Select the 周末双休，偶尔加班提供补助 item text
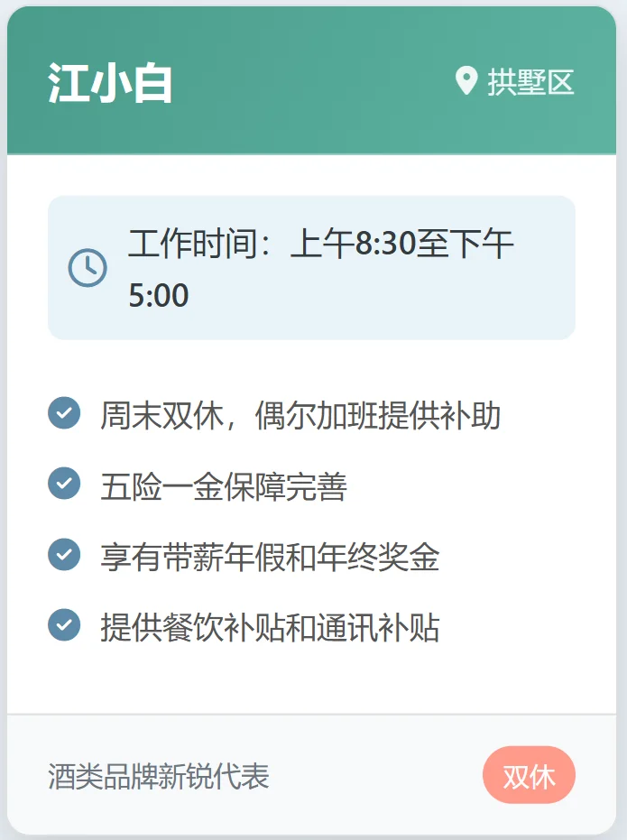This screenshot has height=840, width=627. (x=300, y=416)
